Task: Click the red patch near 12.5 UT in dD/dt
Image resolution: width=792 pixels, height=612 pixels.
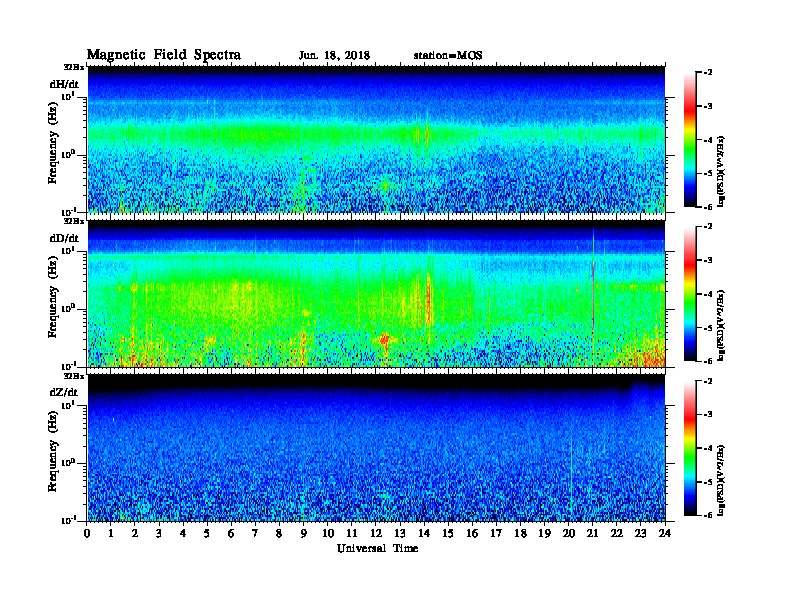Action: click(x=385, y=340)
